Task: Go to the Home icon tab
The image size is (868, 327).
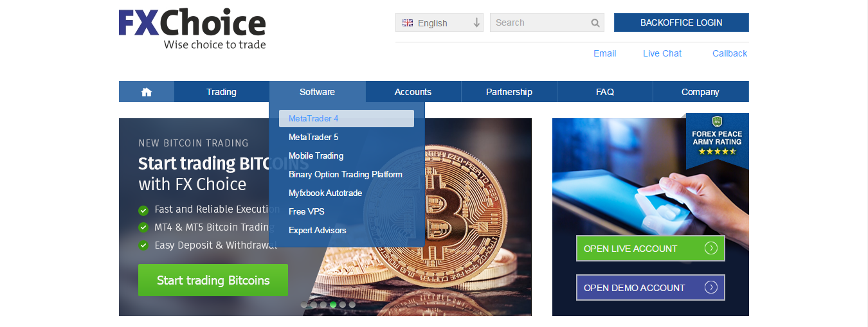Action: [147, 92]
